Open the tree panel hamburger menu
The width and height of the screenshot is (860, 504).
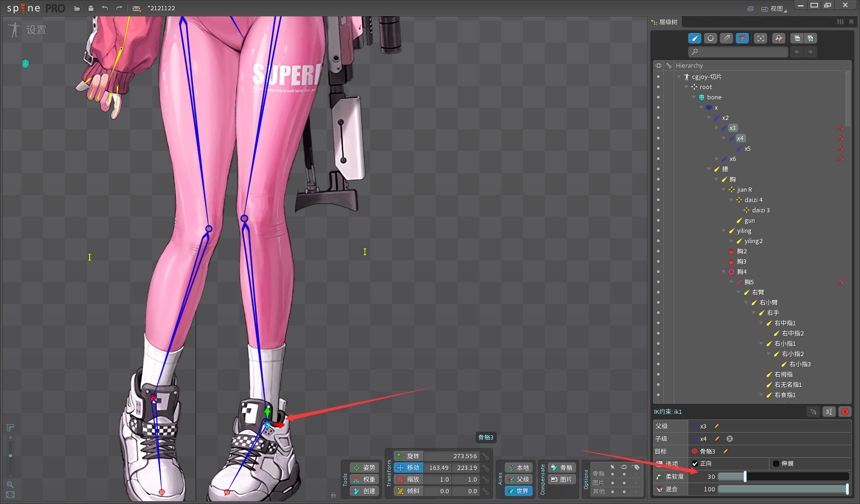click(851, 22)
